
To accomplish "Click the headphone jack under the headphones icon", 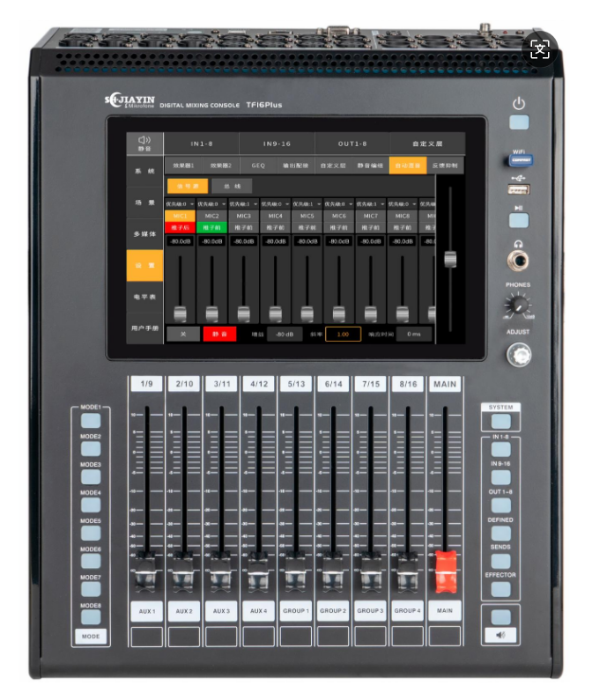I will [x=519, y=261].
